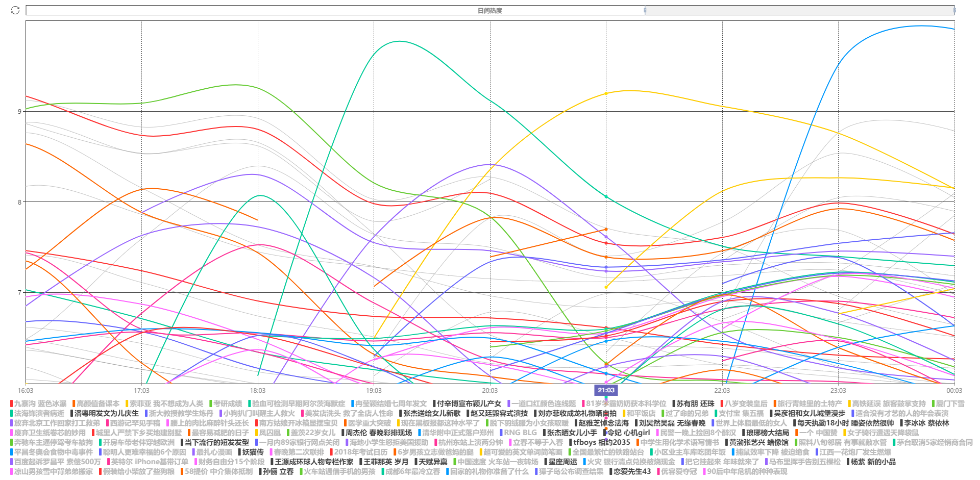Show the 2018年考试日历 series
The height and width of the screenshot is (480, 980).
point(358,452)
